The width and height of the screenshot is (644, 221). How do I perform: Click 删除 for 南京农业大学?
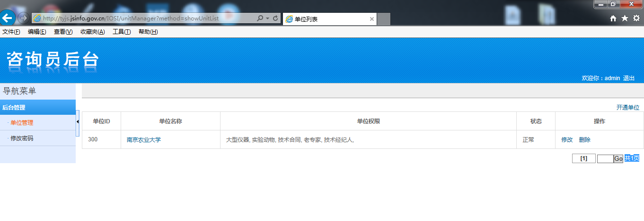585,140
